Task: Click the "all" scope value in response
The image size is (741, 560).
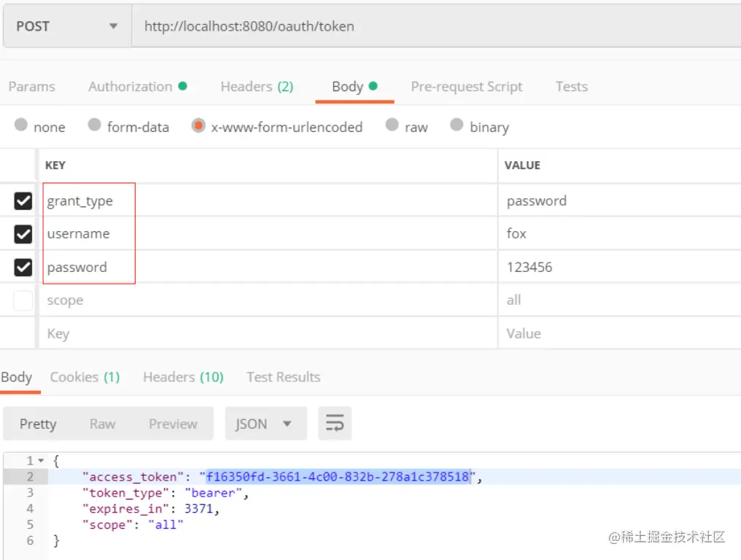Action: (166, 524)
